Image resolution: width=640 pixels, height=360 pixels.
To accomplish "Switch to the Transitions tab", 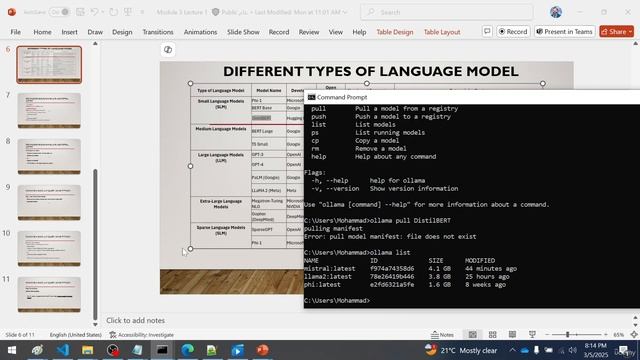I will pos(158,32).
